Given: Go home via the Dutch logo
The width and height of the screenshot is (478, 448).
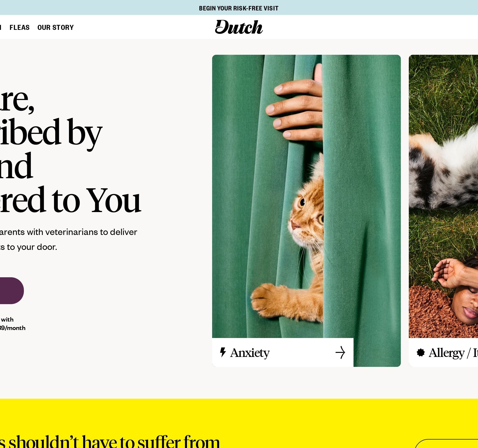Looking at the screenshot, I should pyautogui.click(x=239, y=27).
